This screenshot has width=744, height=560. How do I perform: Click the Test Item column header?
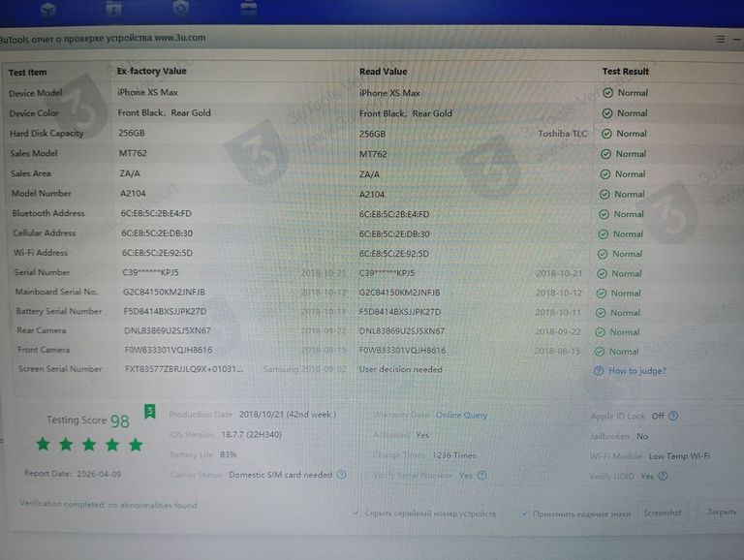point(28,73)
